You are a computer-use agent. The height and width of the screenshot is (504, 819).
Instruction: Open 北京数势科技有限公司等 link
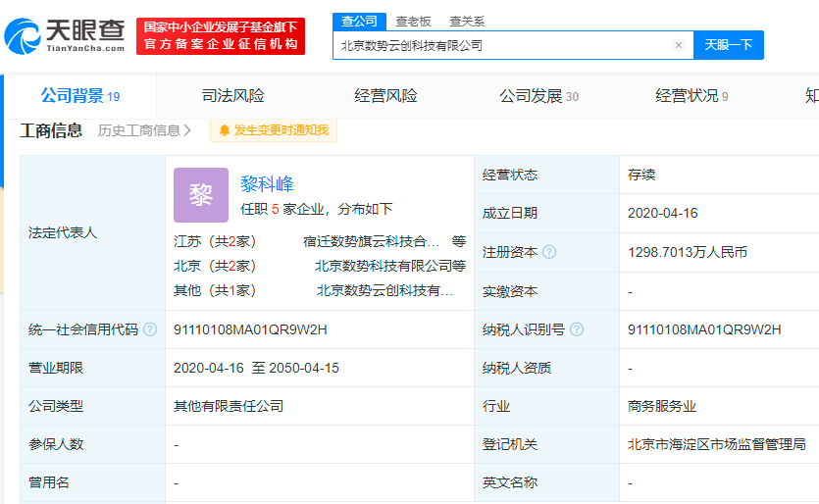[390, 266]
